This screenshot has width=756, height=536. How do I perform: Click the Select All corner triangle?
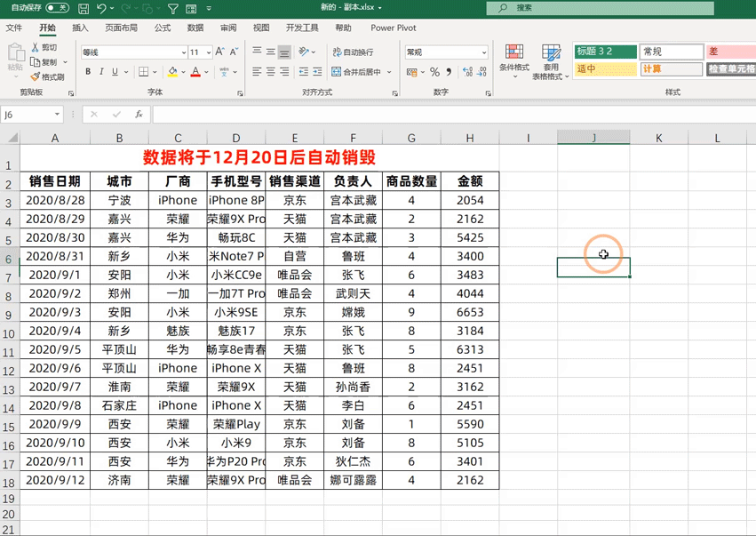(12, 138)
